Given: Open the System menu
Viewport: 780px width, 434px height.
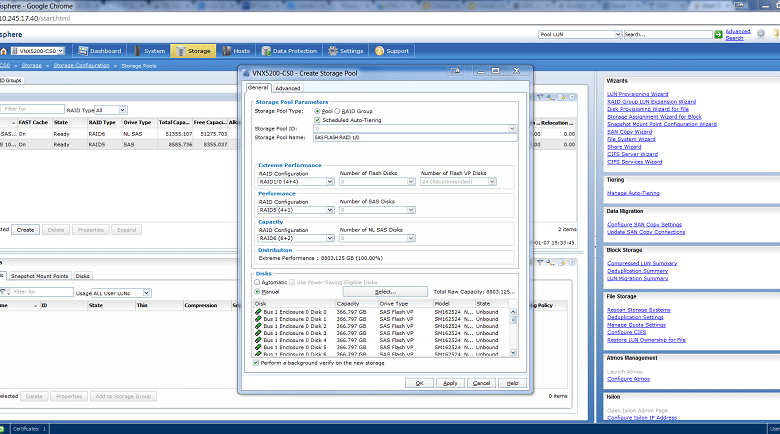Looking at the screenshot, I should point(149,51).
